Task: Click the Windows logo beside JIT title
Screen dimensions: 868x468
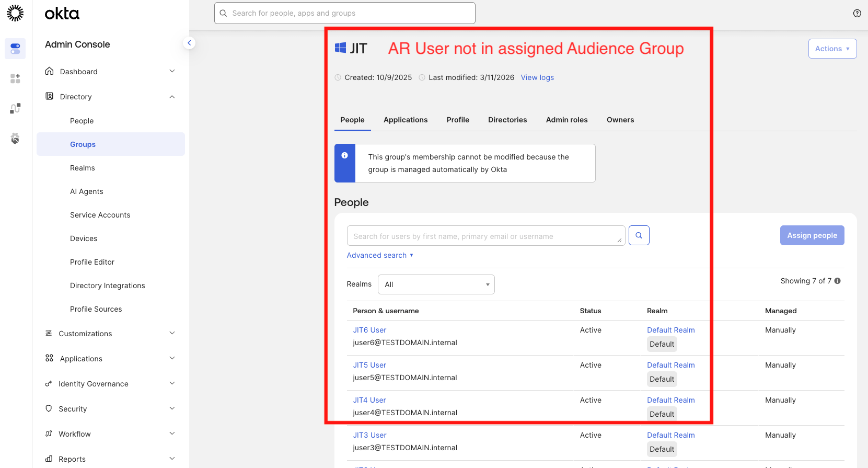Action: [340, 48]
